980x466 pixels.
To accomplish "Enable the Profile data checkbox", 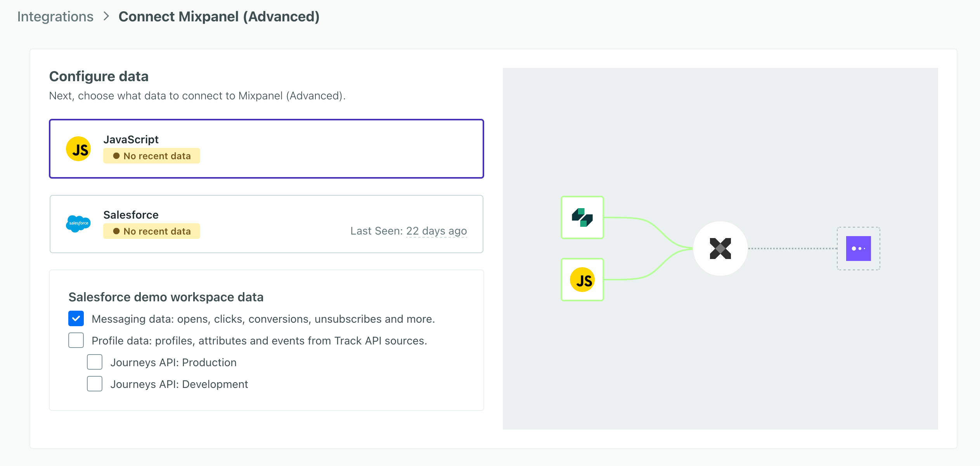I will [76, 341].
